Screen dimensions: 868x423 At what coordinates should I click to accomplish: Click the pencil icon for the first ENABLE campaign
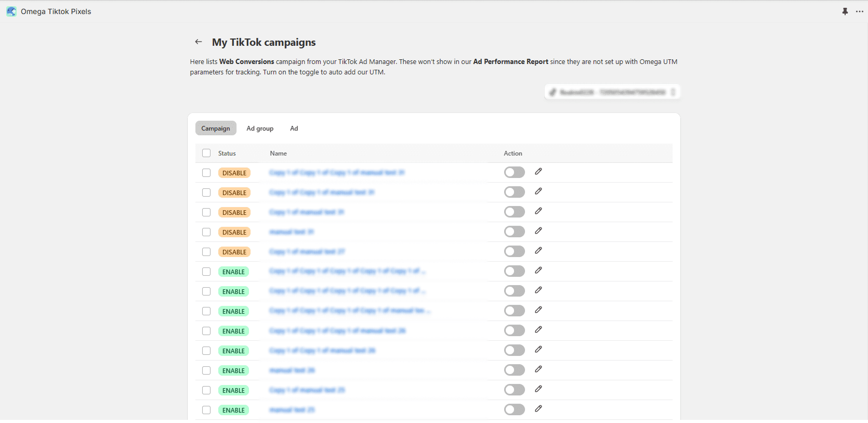click(x=538, y=271)
